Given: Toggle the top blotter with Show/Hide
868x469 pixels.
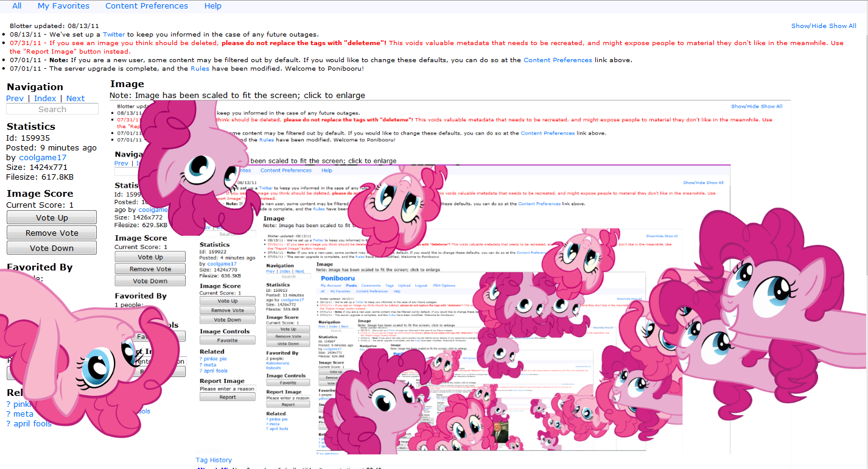Looking at the screenshot, I should (809, 26).
